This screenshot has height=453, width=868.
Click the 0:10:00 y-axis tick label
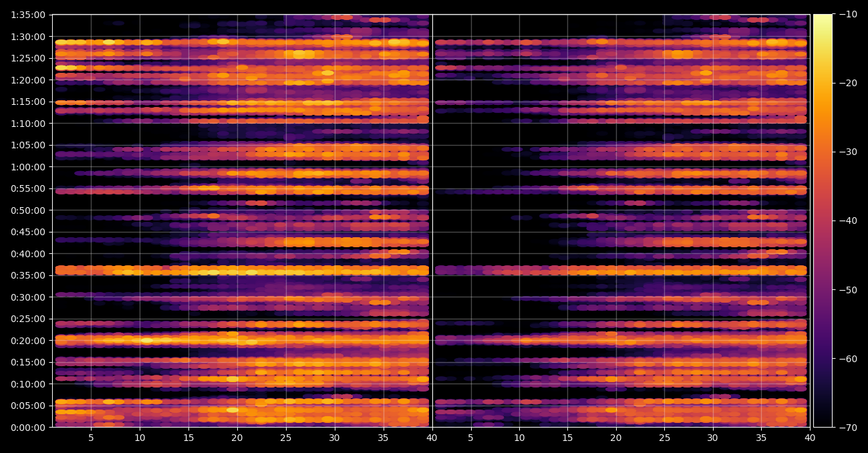[28, 384]
